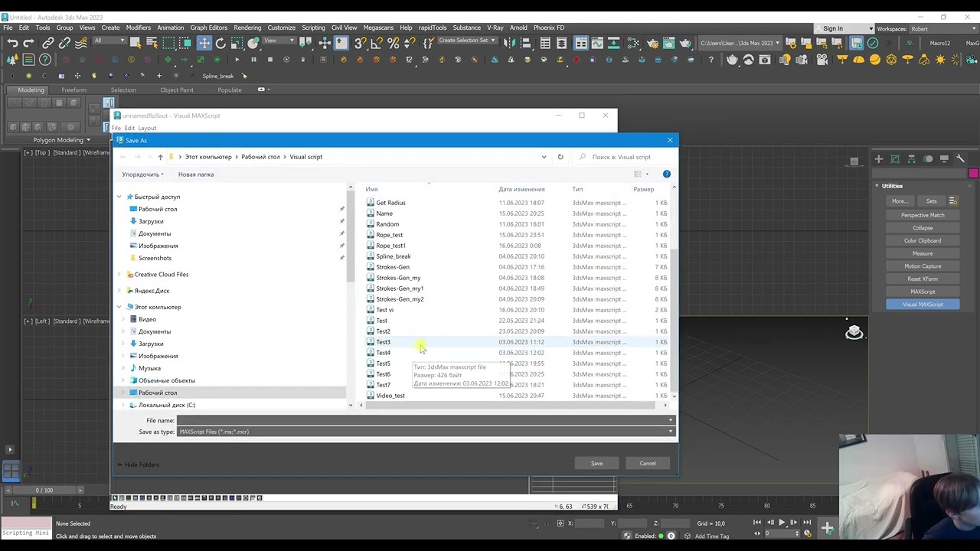
Task: Open the Utilities wrench panel tab
Action: (960, 158)
